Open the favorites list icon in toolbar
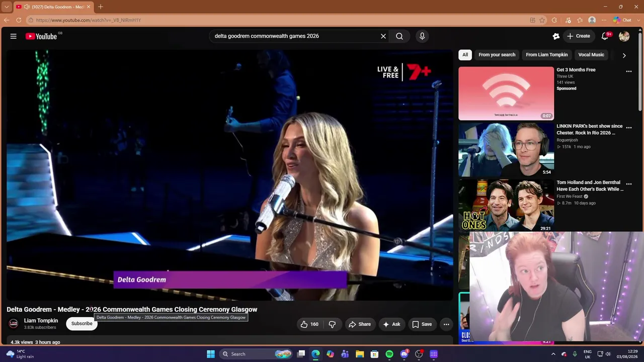 tap(580, 20)
